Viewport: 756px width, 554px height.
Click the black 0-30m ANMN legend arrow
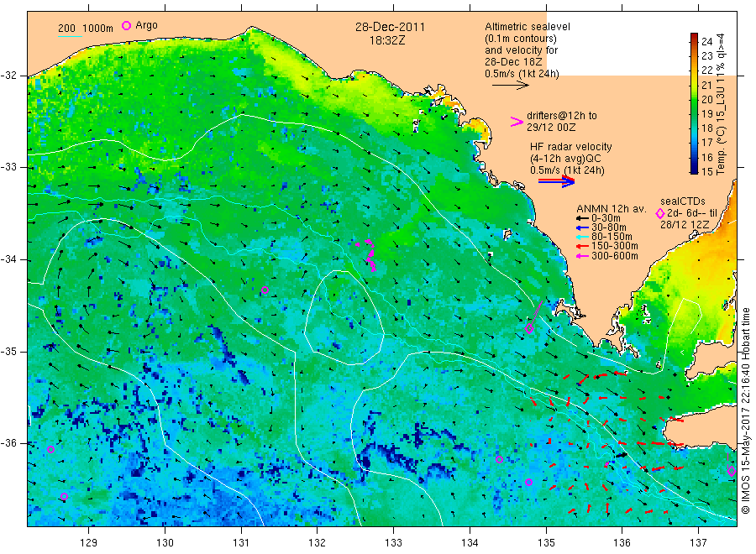point(582,218)
